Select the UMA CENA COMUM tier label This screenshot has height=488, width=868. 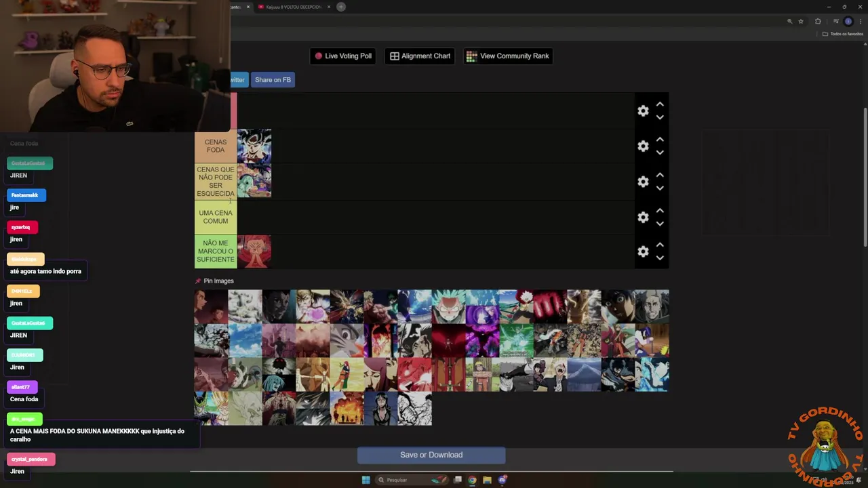tap(216, 217)
